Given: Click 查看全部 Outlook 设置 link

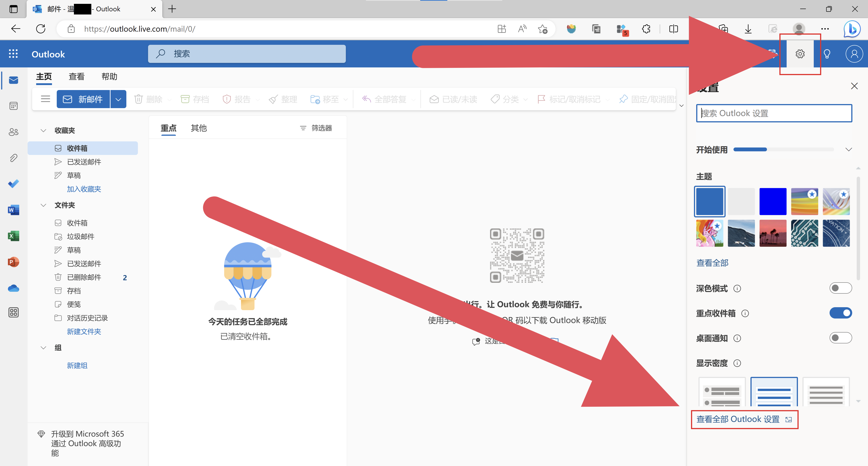Looking at the screenshot, I should [738, 419].
